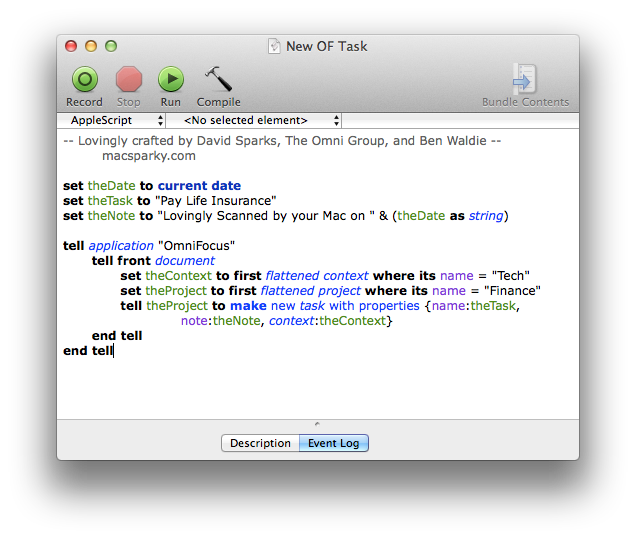Click the Record button icon
Screen dimensions: 636x539
click(85, 79)
